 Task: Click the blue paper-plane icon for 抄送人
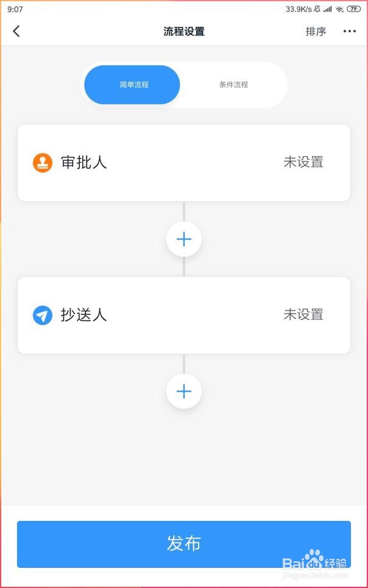click(x=43, y=315)
